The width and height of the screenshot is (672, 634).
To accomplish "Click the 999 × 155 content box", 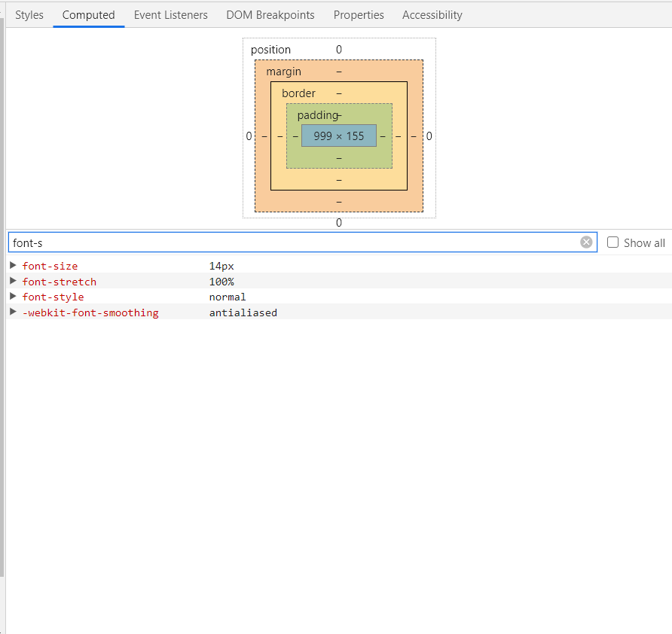I will click(x=338, y=136).
